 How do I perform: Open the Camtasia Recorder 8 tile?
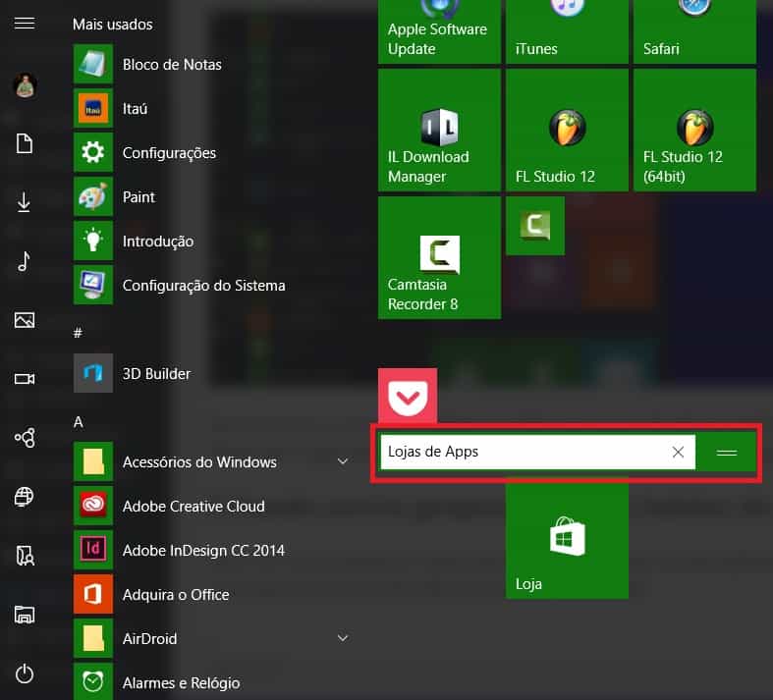click(x=439, y=257)
